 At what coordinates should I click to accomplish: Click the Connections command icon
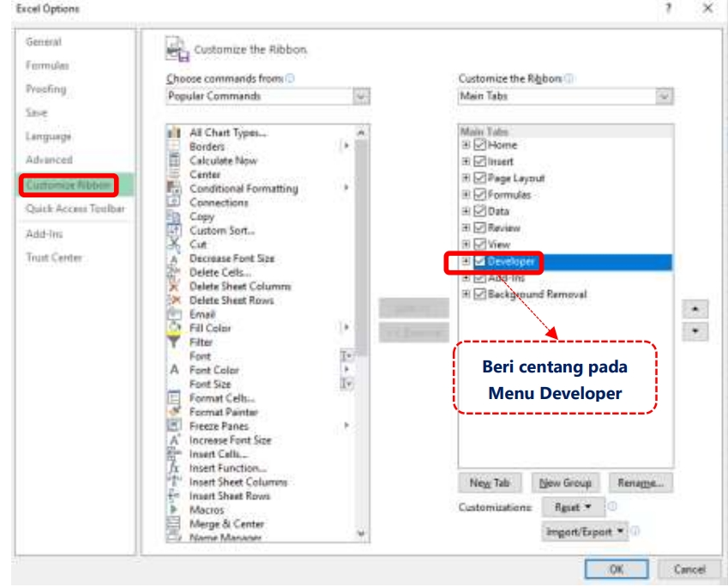[174, 203]
